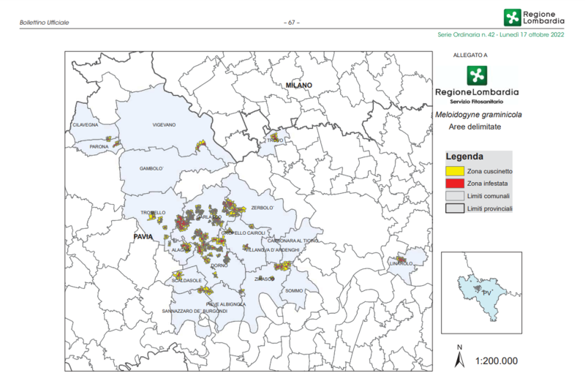Viewport: 585px width, 392px height.
Task: Select the yellow Zona cuscinetto legend swatch
Action: coord(455,170)
